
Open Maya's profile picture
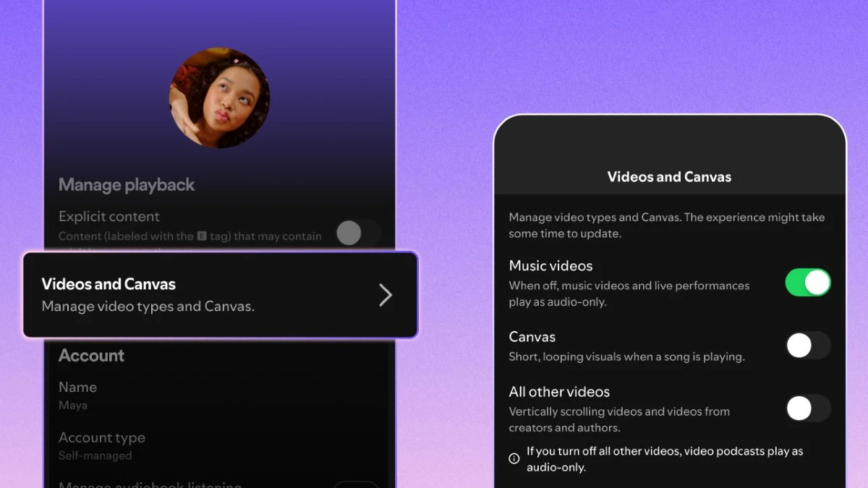tap(218, 98)
